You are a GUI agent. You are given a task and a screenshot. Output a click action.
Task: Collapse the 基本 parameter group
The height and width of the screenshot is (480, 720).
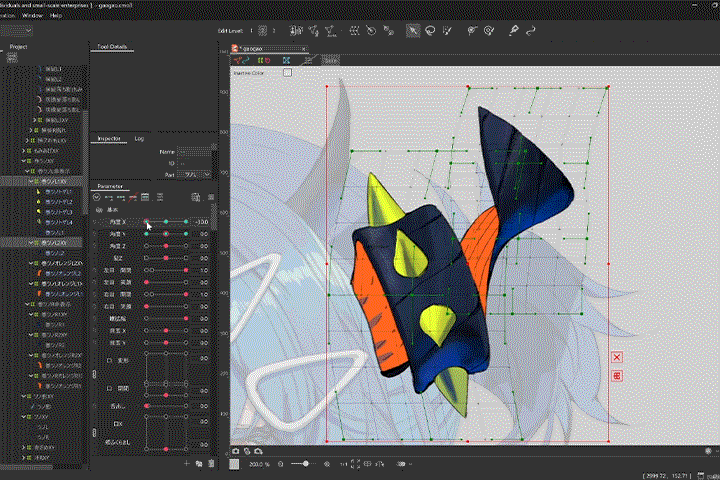point(99,210)
